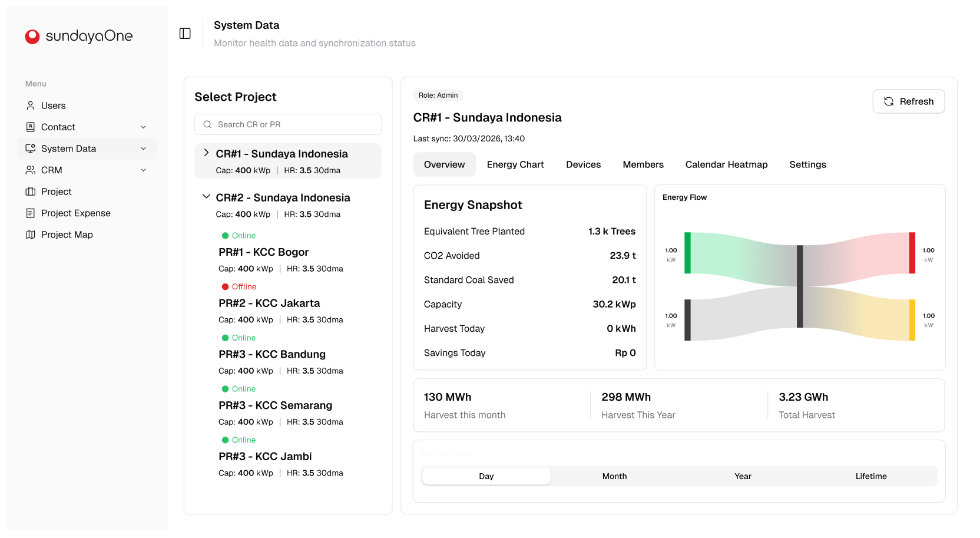This screenshot has height=538, width=980.
Task: Click green Online dot for KCC Bandung
Action: click(x=225, y=338)
